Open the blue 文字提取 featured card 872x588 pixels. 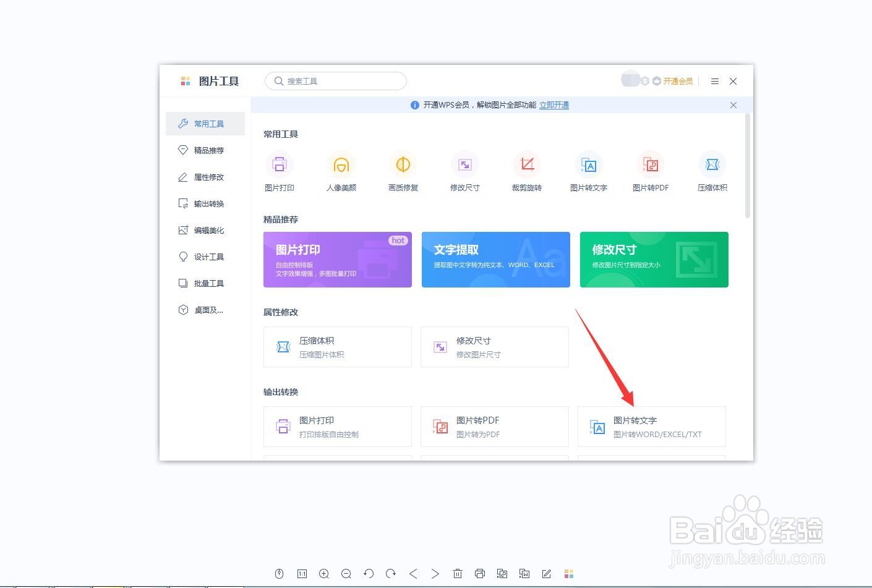point(496,260)
